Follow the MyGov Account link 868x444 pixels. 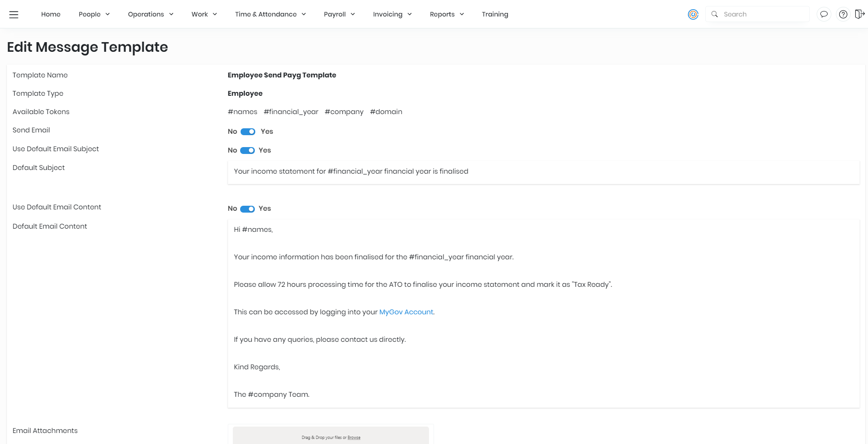point(406,312)
